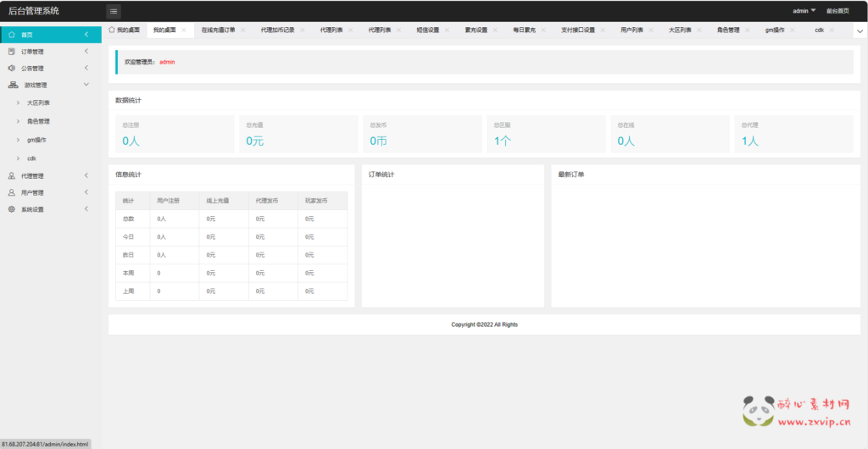Click the 用户管理 user icon in sidebar
Image resolution: width=868 pixels, height=449 pixels.
click(x=12, y=192)
